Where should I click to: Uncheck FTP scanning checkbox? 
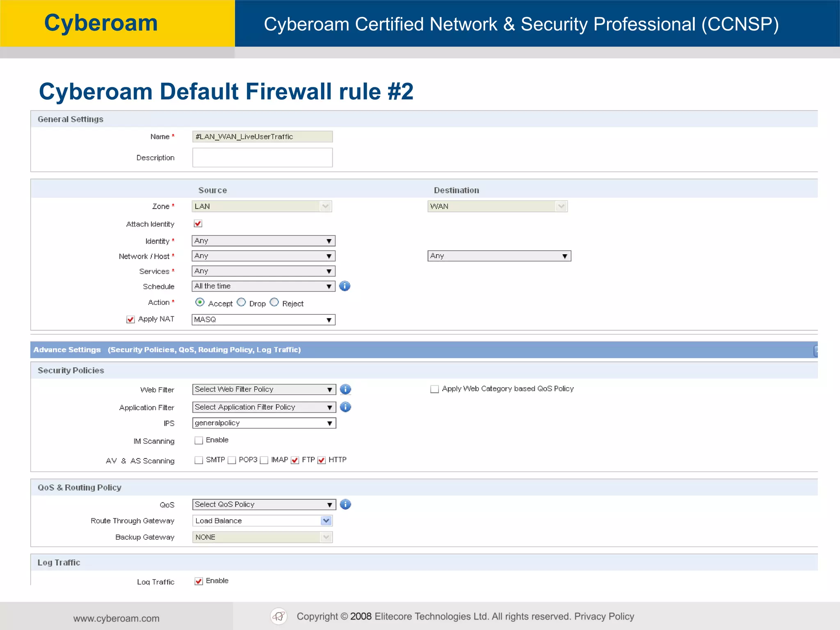pos(295,460)
